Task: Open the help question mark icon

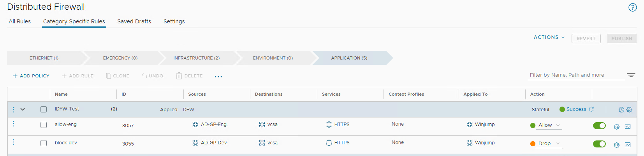Action: coord(632,7)
